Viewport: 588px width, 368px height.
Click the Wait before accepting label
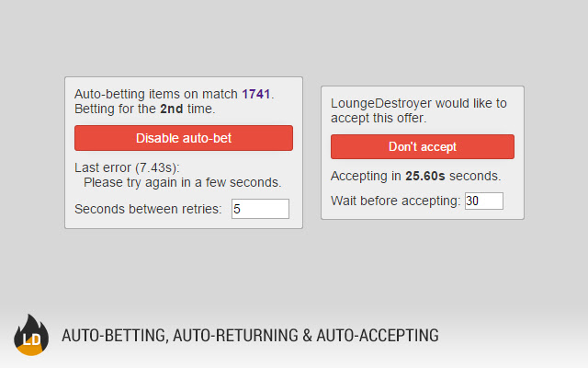pos(395,201)
